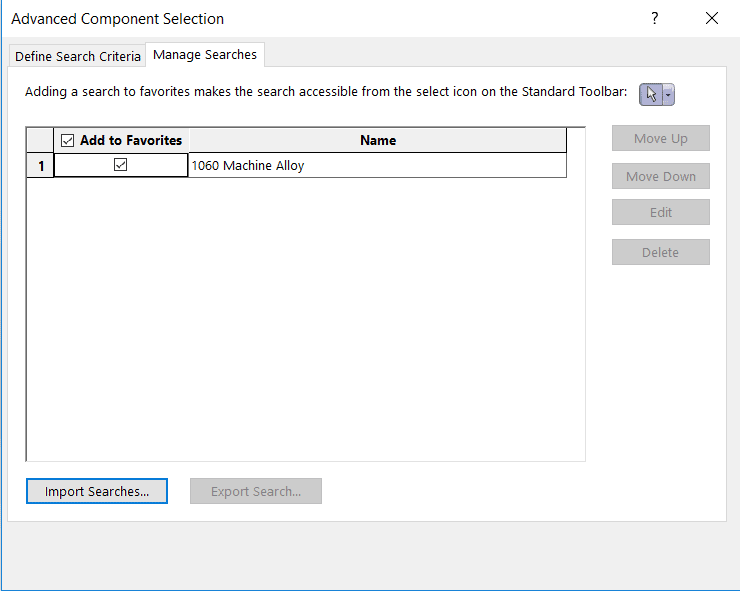Image resolution: width=740 pixels, height=591 pixels.
Task: Click row number 1 header
Action: (x=40, y=166)
